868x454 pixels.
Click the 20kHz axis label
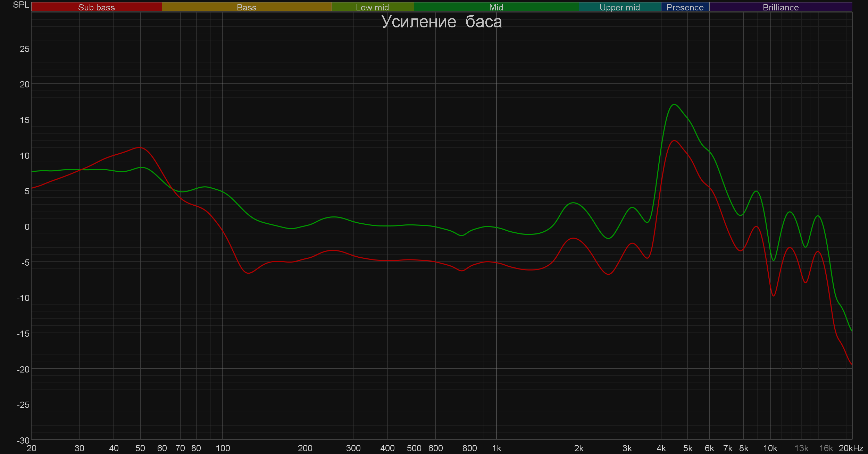(x=851, y=448)
